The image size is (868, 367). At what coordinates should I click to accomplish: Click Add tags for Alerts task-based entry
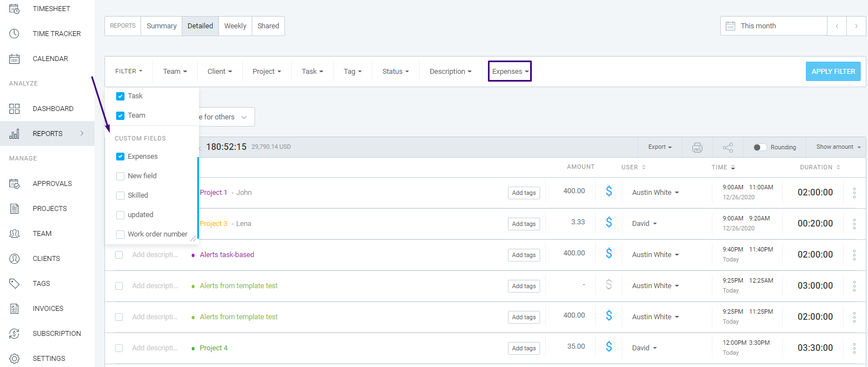point(523,255)
